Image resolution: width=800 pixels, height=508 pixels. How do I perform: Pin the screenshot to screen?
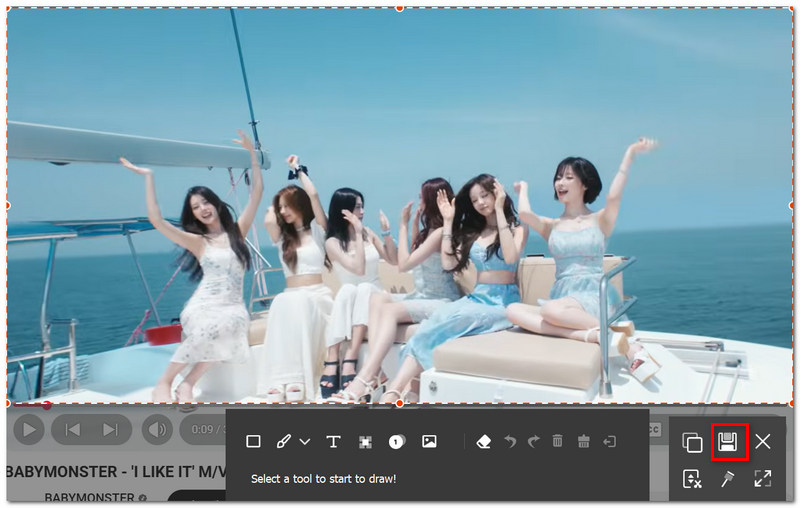(728, 479)
